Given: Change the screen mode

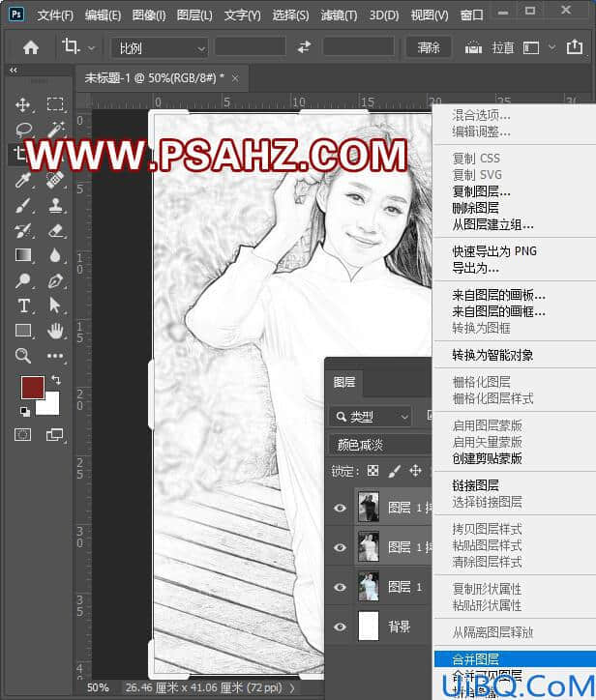Looking at the screenshot, I should click(x=55, y=434).
